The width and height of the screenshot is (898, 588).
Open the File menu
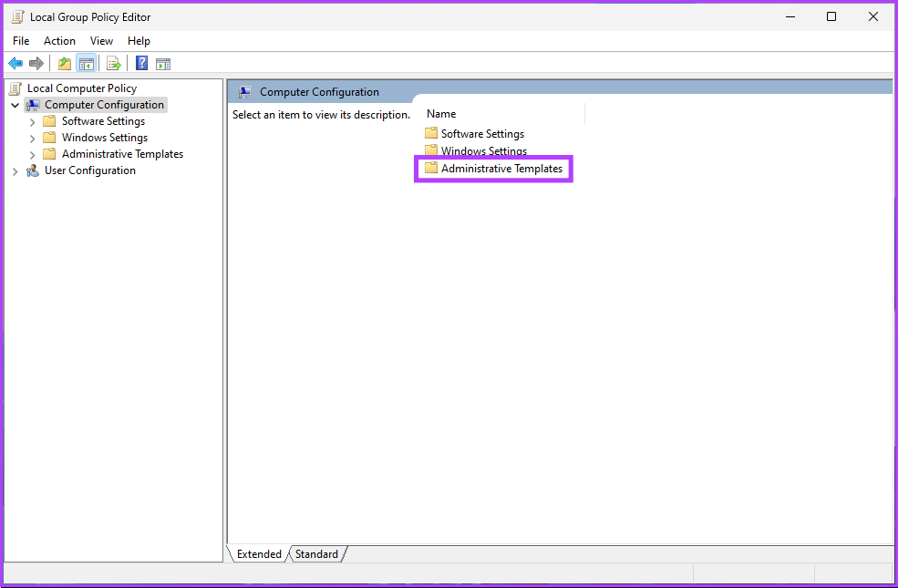click(21, 41)
